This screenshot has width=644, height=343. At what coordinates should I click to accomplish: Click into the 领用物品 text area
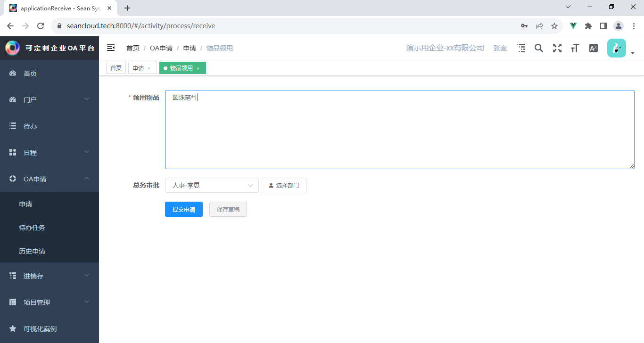coord(399,130)
